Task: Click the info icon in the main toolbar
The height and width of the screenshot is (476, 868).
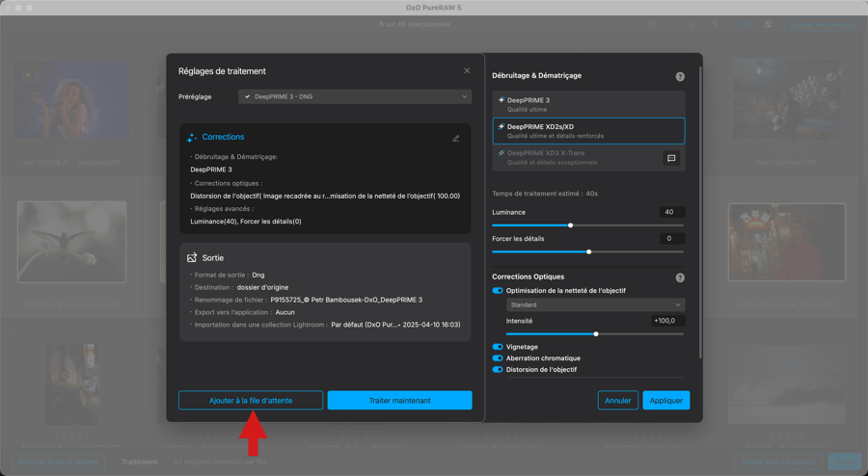Action: click(x=653, y=24)
